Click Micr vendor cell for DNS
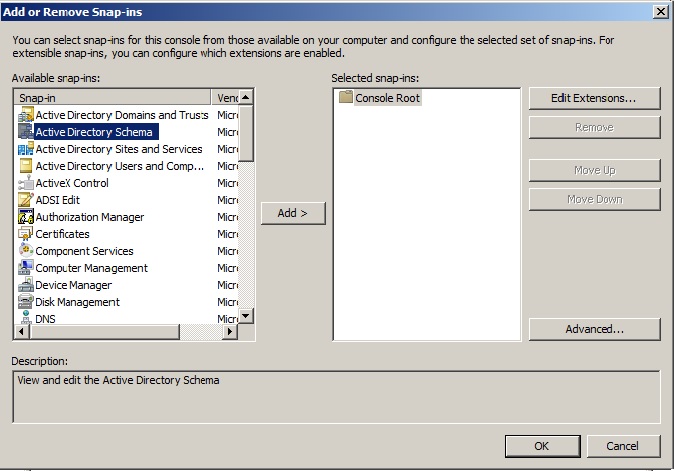Screen dimensions: 674x471 (227, 319)
